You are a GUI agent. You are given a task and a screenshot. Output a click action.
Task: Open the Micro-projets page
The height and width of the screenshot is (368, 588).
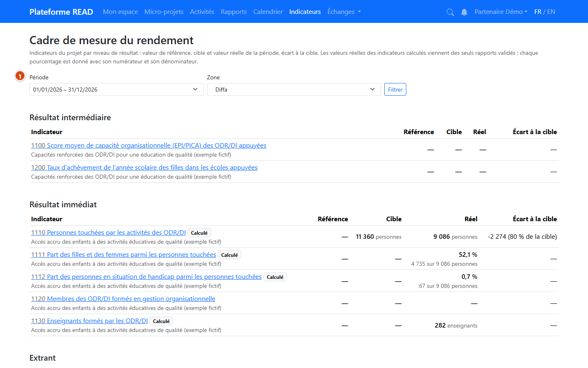tap(164, 12)
